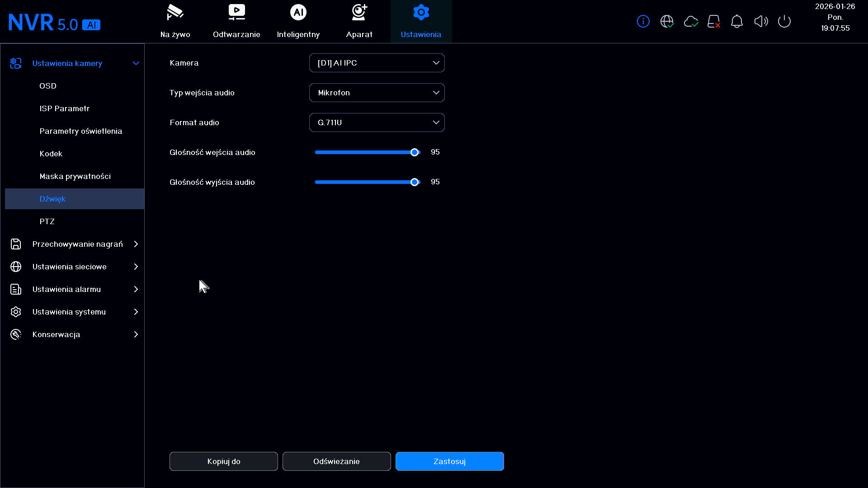Click the speaker volume icon

coord(761,21)
